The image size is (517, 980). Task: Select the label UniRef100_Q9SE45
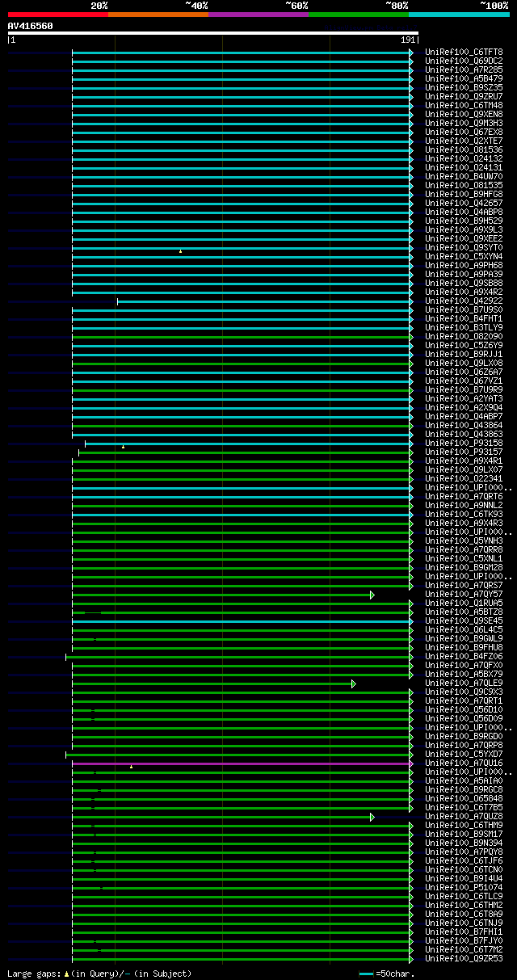point(464,620)
